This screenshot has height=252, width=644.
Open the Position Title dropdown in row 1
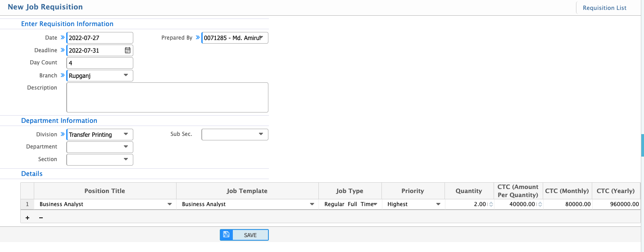pos(169,204)
